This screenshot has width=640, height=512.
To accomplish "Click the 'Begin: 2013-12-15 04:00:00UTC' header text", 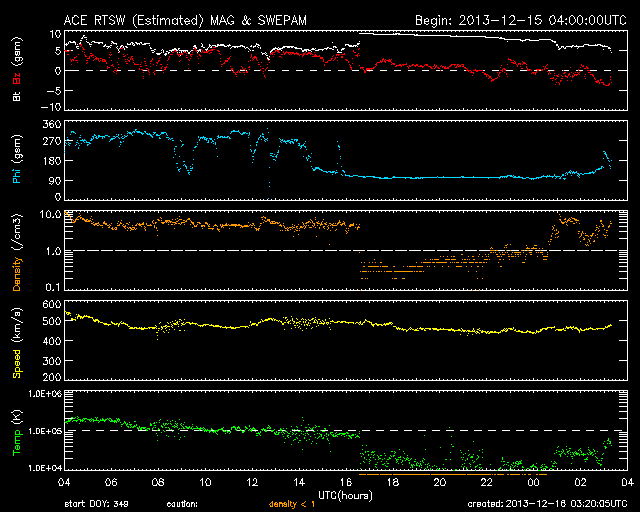I will pyautogui.click(x=521, y=20).
